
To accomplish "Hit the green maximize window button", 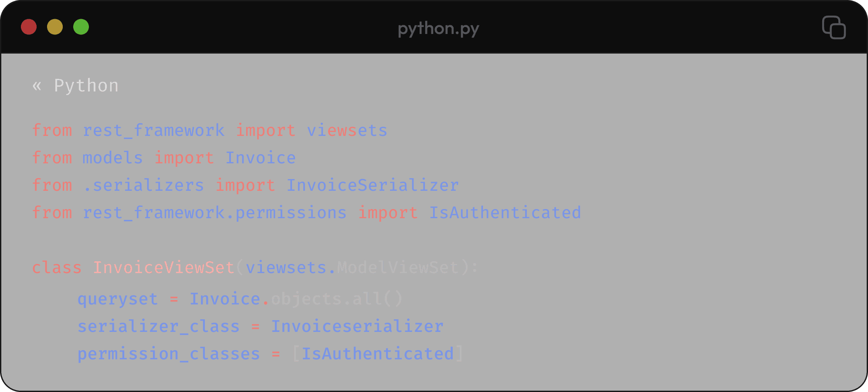I will point(81,27).
